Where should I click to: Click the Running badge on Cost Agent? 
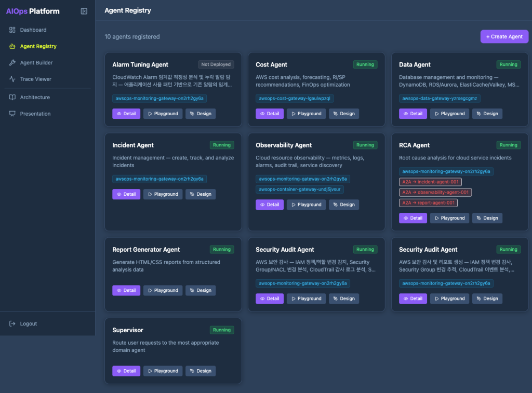pos(365,64)
